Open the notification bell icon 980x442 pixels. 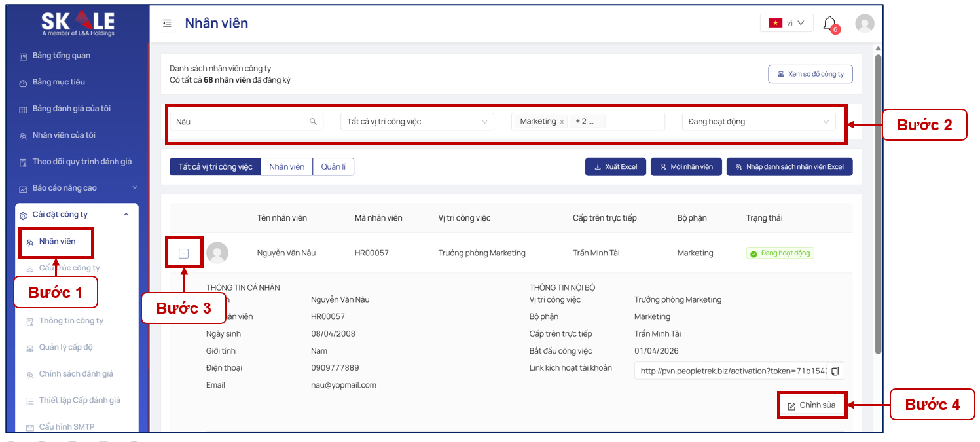point(829,24)
